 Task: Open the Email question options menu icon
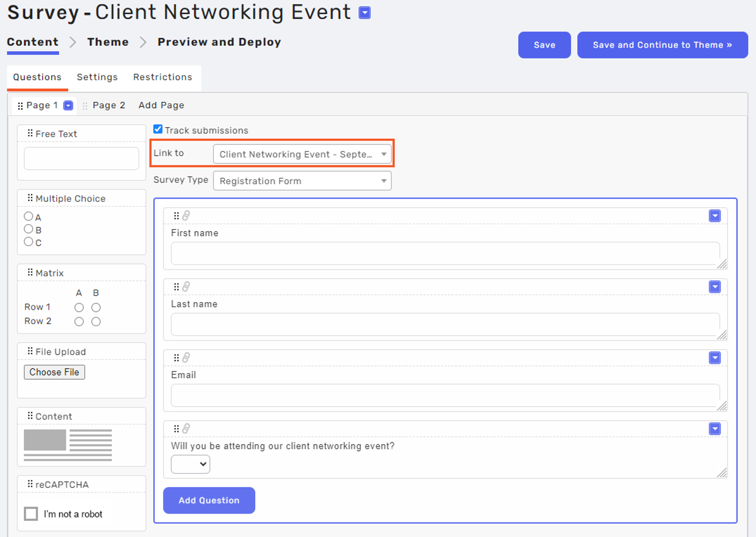[715, 358]
